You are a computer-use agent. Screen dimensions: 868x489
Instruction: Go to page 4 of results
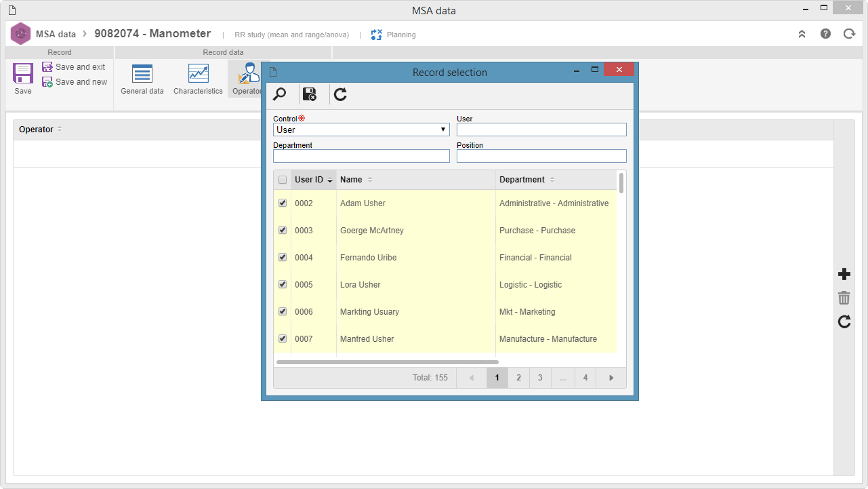pyautogui.click(x=585, y=378)
